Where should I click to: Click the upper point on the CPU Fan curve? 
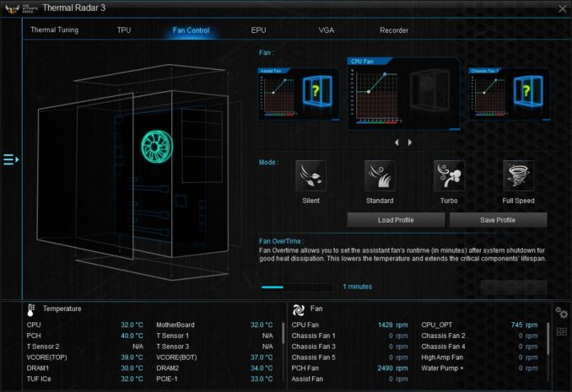point(385,74)
